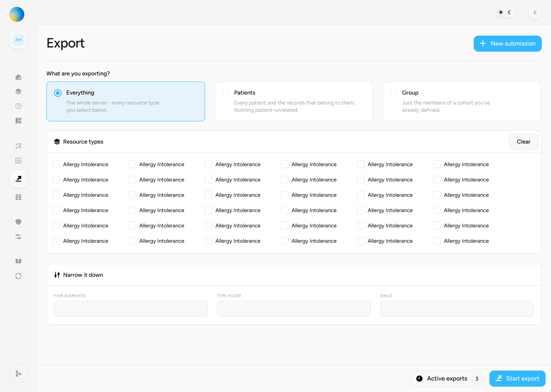The height and width of the screenshot is (392, 551).
Task: Click the New submission button
Action: click(507, 44)
